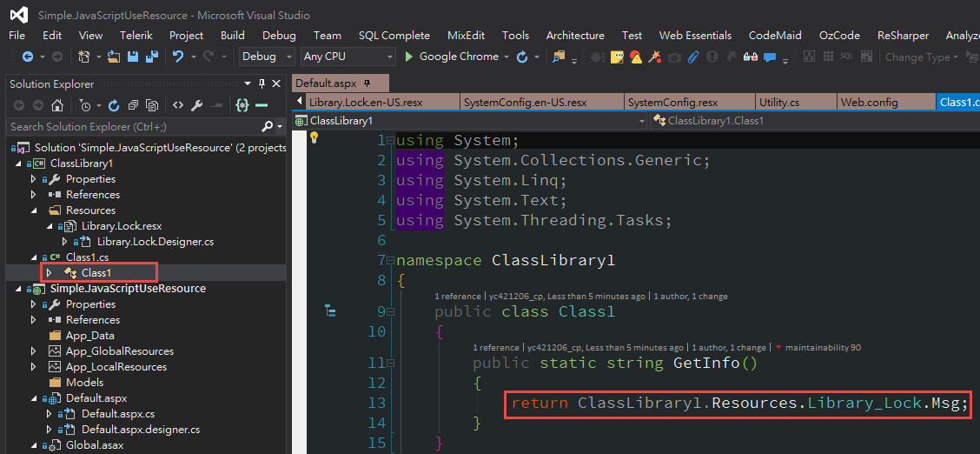Viewport: 980px width, 454px height.
Task: Open Solution Explorer window options dropdown arrow
Action: click(x=248, y=83)
